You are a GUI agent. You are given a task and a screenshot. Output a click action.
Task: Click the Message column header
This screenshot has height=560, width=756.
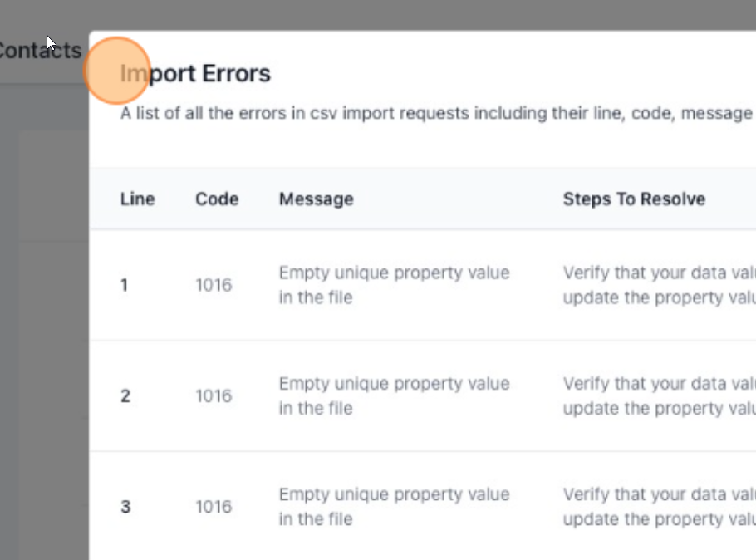tap(317, 199)
